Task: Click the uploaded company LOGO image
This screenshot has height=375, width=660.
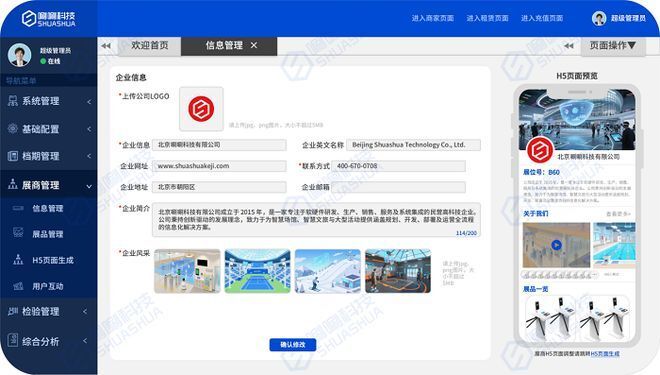Action: click(201, 109)
